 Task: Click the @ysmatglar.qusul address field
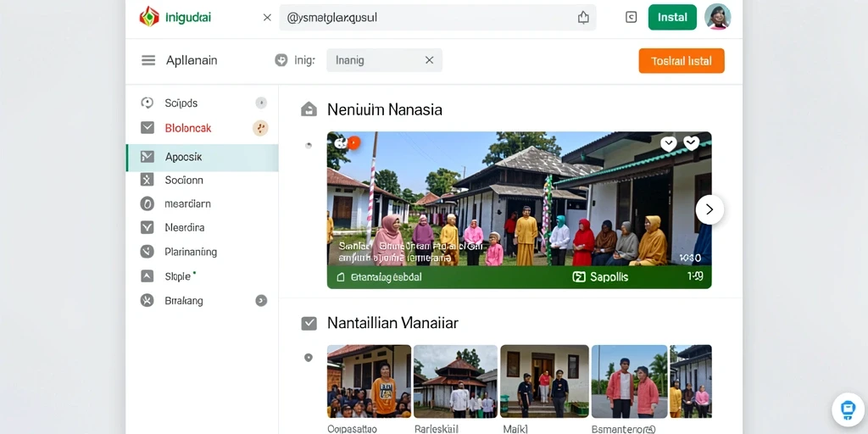437,17
